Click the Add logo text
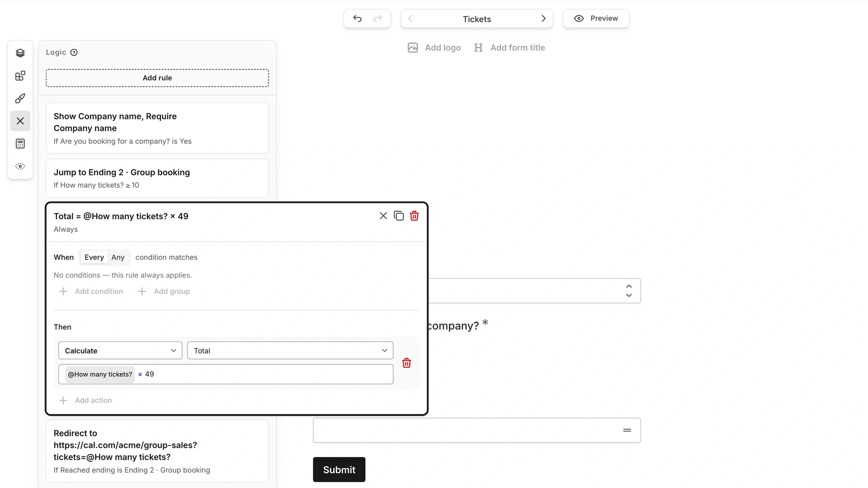The height and width of the screenshot is (488, 868). 443,48
